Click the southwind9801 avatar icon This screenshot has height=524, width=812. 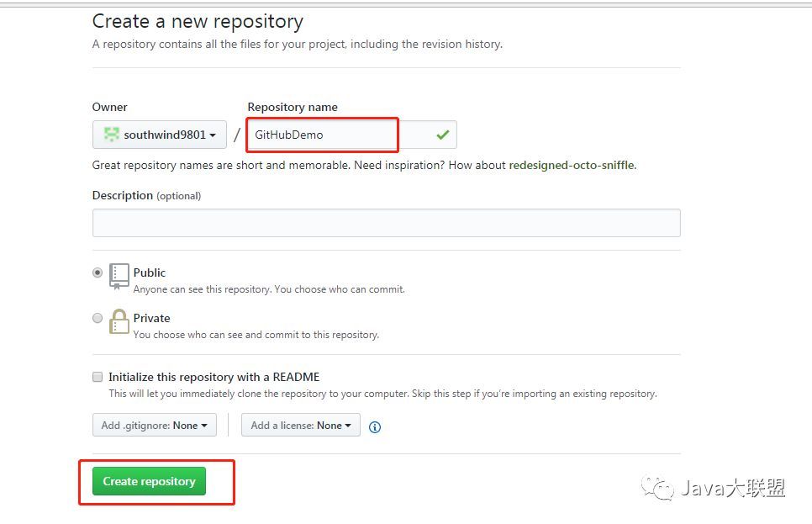coord(111,135)
